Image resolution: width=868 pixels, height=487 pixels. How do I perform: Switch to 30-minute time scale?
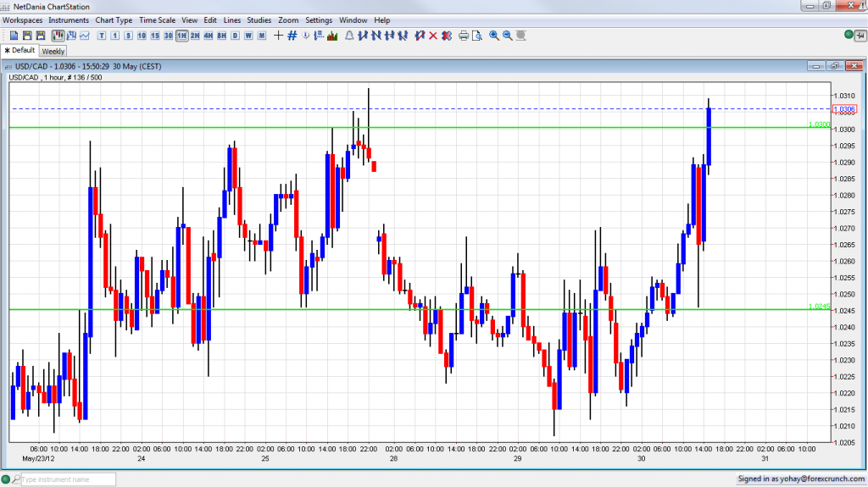click(169, 36)
